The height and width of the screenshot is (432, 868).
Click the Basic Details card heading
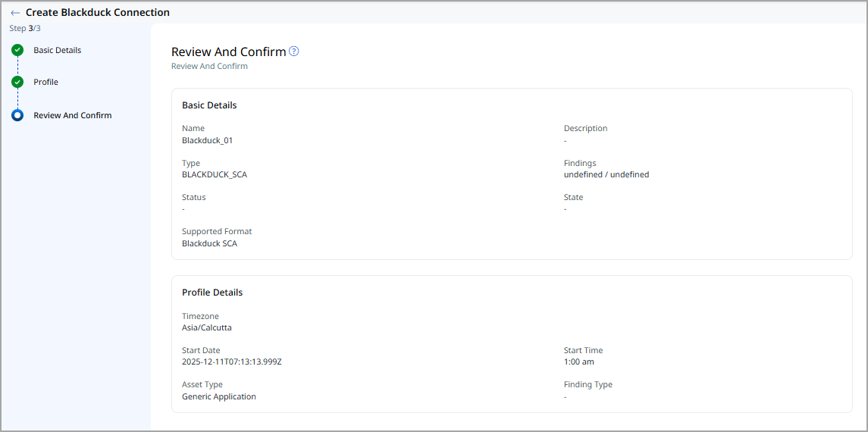208,105
